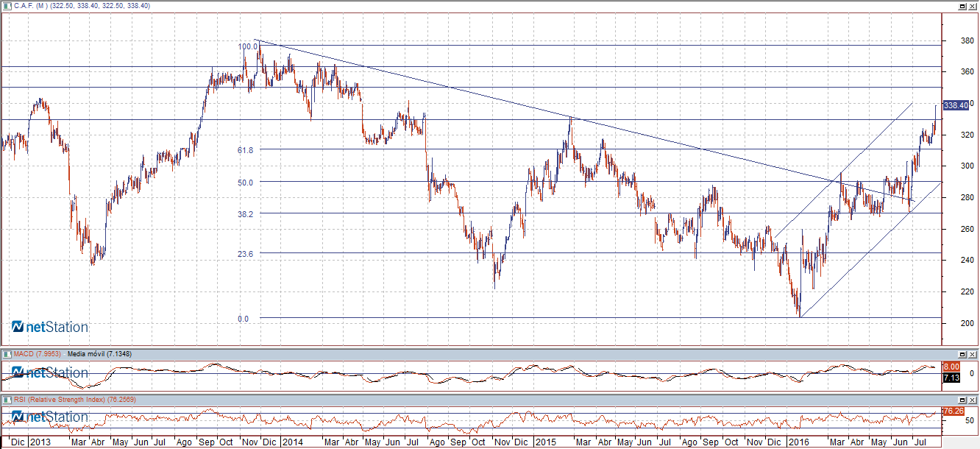Close the MACD indicator panel
Viewport: 980px width, 449px height.
click(973, 354)
